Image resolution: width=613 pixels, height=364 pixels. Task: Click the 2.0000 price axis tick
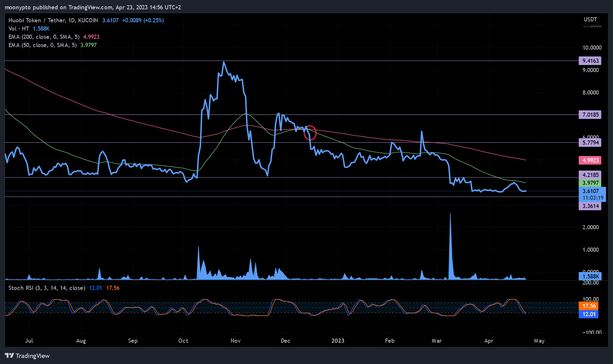[590, 227]
